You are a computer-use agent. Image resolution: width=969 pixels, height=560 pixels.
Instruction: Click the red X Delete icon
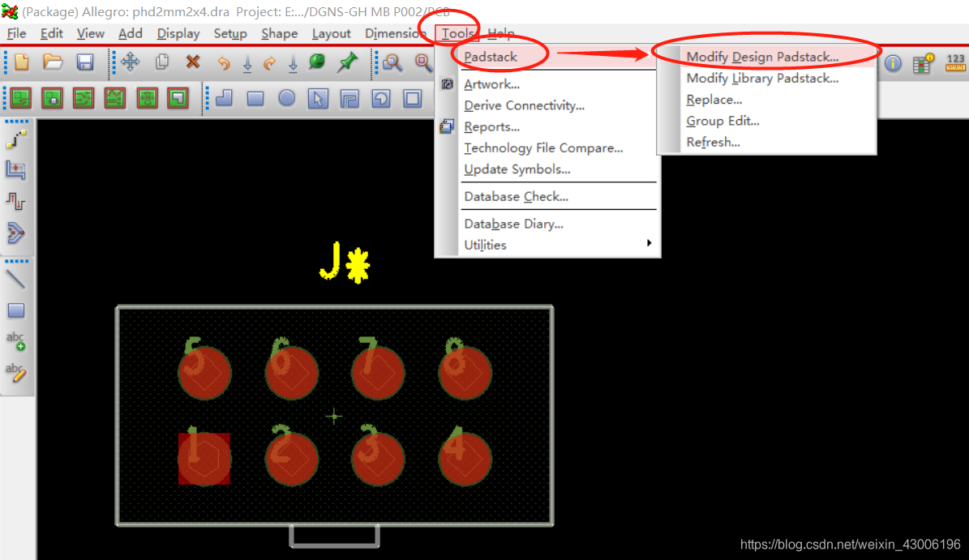[193, 62]
